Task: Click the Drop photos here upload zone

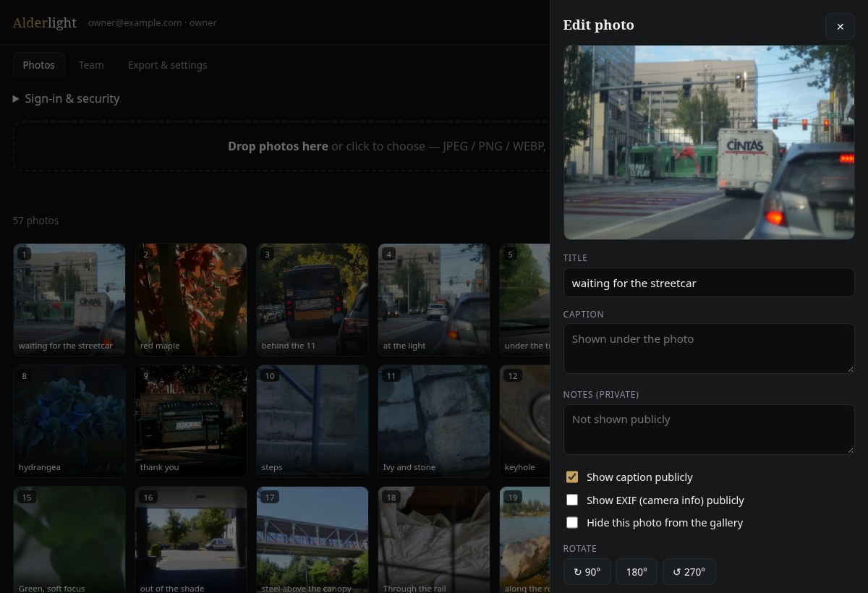Action: click(x=281, y=146)
